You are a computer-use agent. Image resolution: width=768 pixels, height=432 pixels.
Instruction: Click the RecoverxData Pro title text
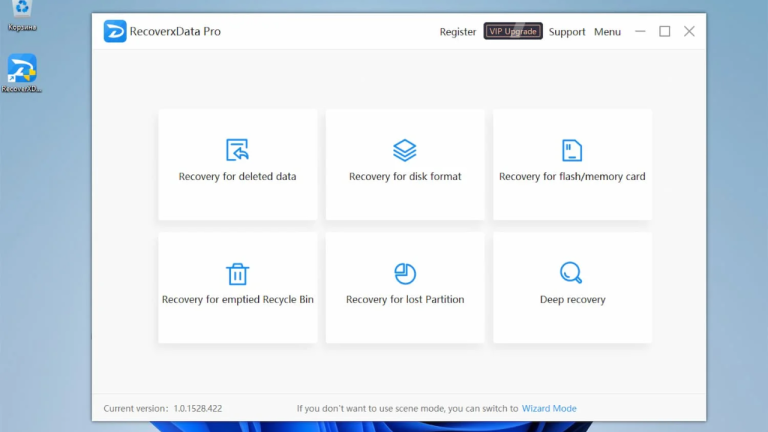pos(175,31)
